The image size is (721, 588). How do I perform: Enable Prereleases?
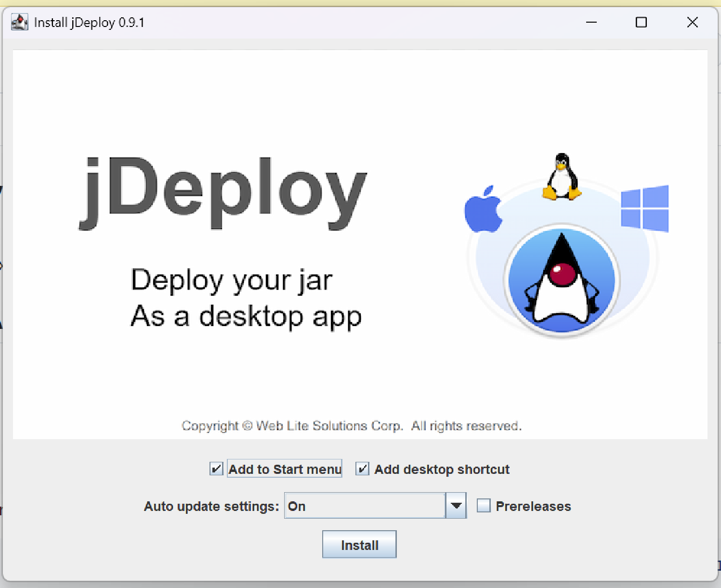(x=483, y=506)
